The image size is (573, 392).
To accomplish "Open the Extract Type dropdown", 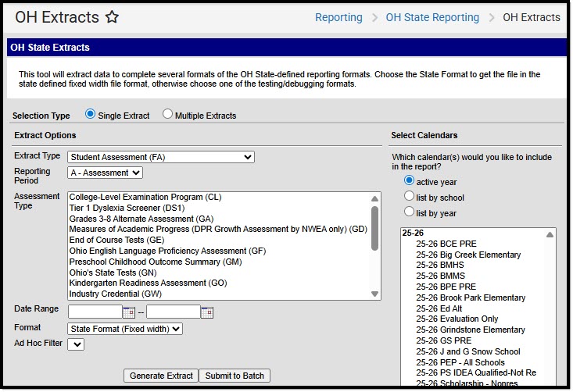I will coord(161,157).
